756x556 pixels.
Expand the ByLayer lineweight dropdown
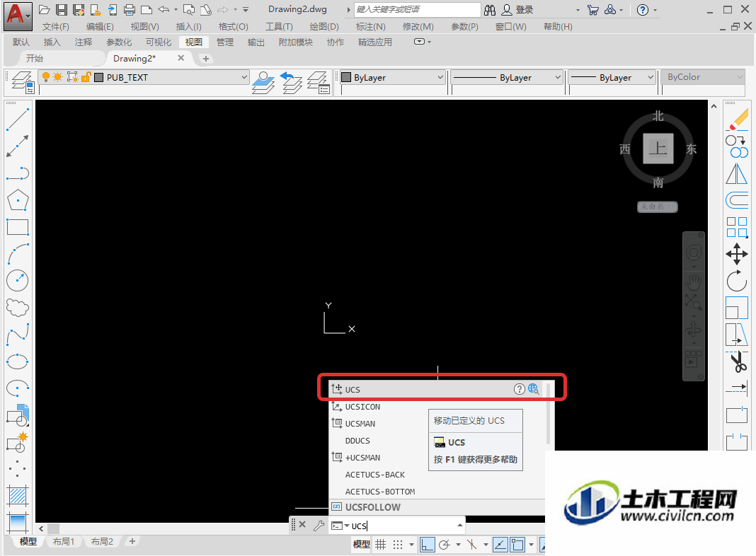point(651,77)
